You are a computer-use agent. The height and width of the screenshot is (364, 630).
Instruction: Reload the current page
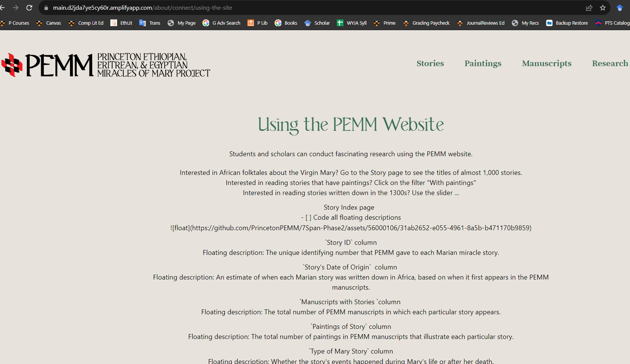[x=30, y=7]
